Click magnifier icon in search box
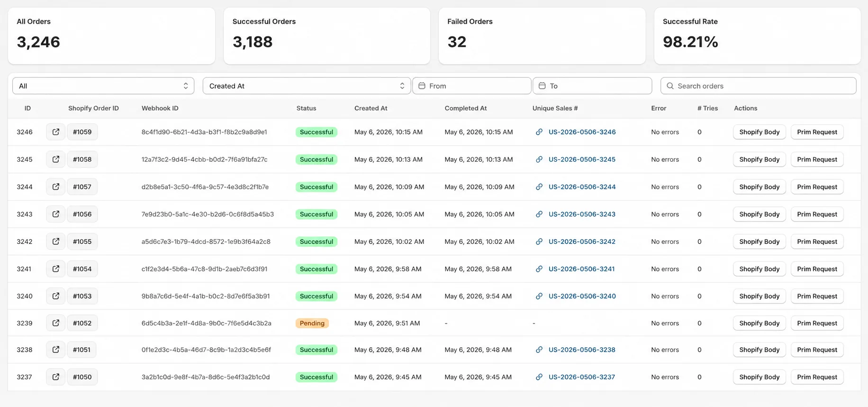868x407 pixels. [670, 86]
